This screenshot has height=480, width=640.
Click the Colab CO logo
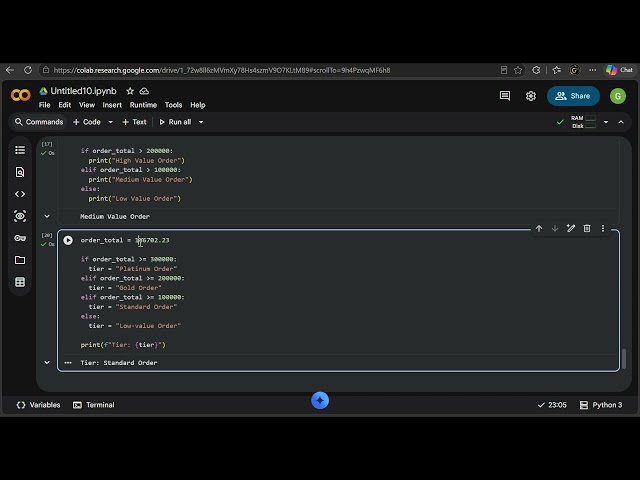point(21,95)
